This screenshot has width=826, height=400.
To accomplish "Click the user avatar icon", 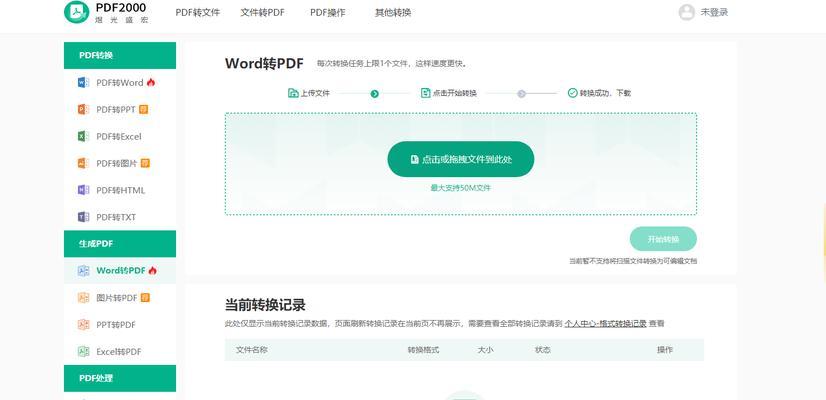I will 686,12.
